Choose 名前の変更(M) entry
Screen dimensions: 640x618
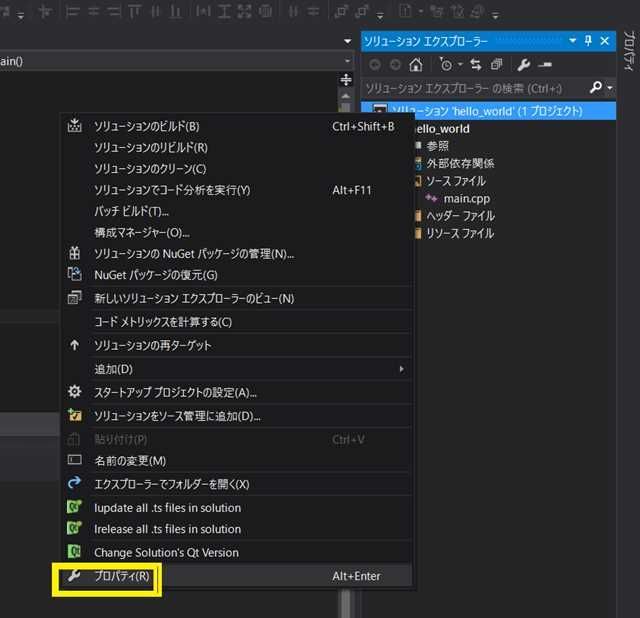[237, 461]
